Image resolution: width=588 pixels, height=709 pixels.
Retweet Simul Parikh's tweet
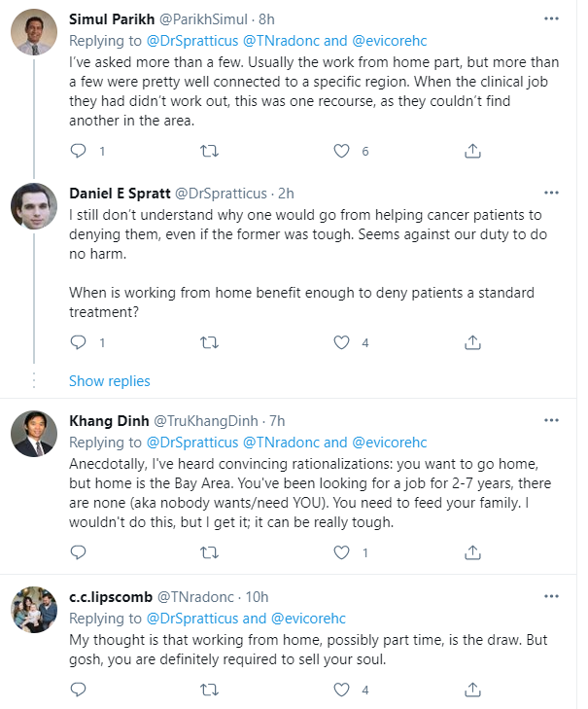(x=208, y=151)
